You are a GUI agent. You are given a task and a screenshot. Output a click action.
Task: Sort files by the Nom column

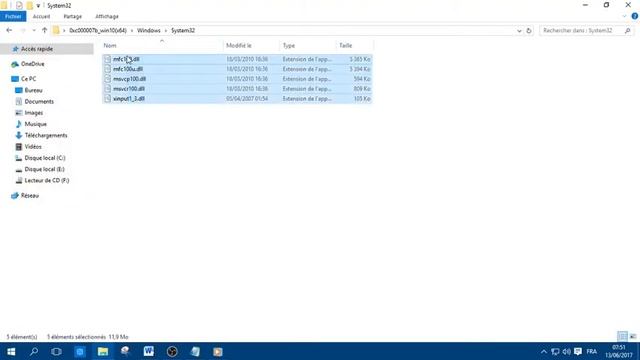point(162,46)
